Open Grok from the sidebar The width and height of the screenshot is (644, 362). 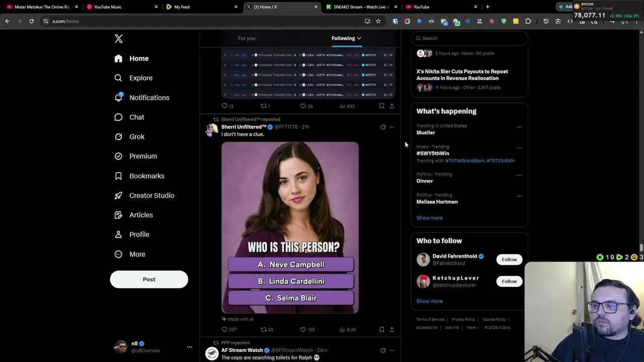click(129, 137)
